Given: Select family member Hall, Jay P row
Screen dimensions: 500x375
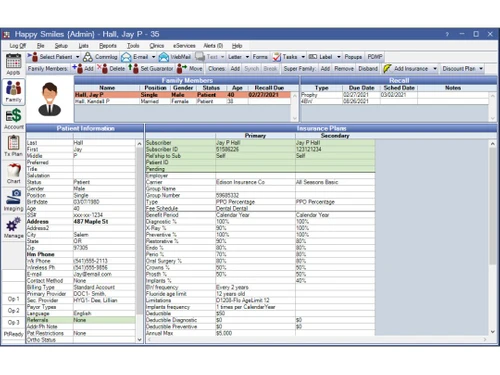Looking at the screenshot, I should pyautogui.click(x=182, y=95).
